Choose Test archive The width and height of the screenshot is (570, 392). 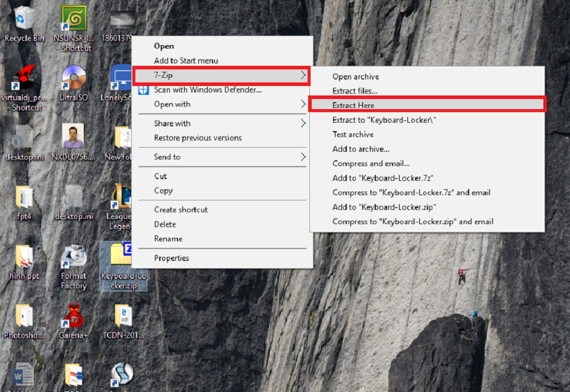point(427,135)
